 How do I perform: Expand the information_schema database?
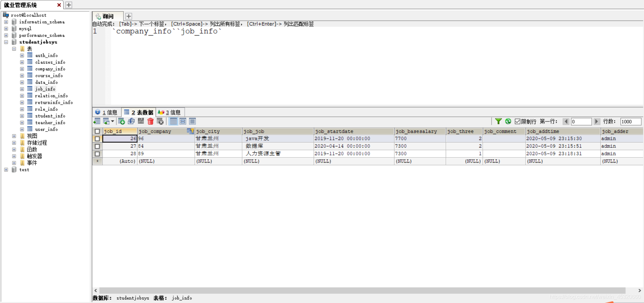click(6, 22)
